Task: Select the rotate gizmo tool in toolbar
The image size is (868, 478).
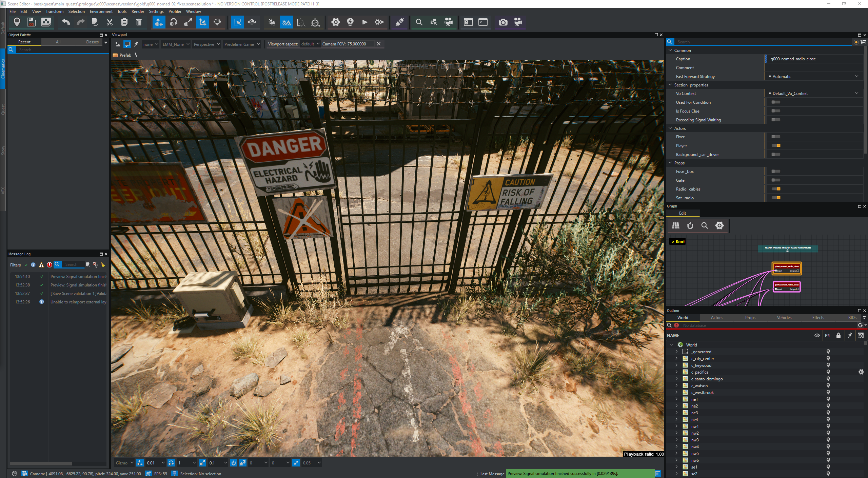Action: 173,22
